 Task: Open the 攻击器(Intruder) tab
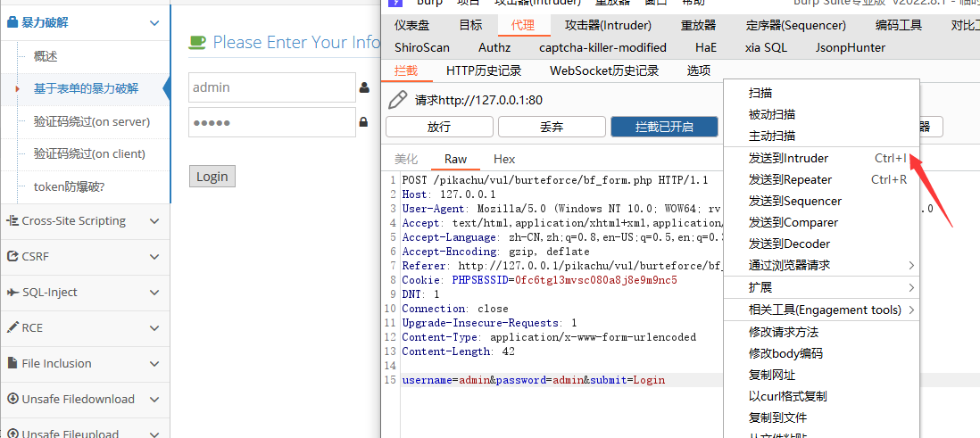[608, 25]
